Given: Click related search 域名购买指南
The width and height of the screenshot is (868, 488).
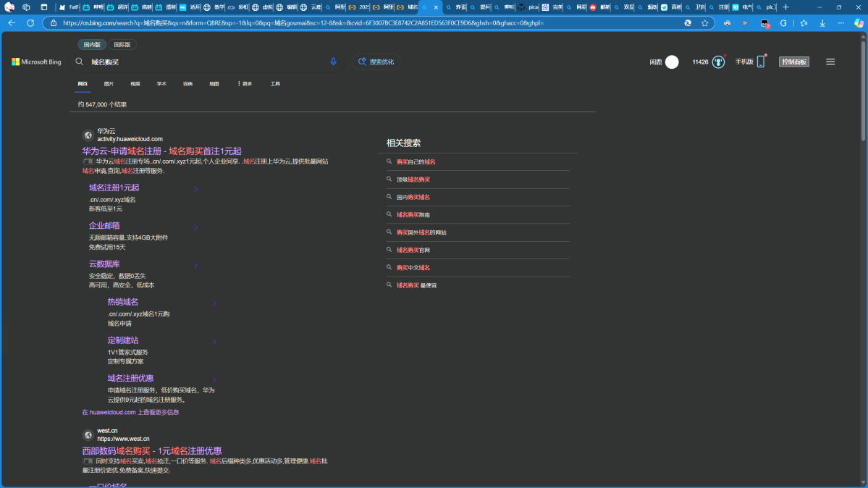Looking at the screenshot, I should 413,215.
